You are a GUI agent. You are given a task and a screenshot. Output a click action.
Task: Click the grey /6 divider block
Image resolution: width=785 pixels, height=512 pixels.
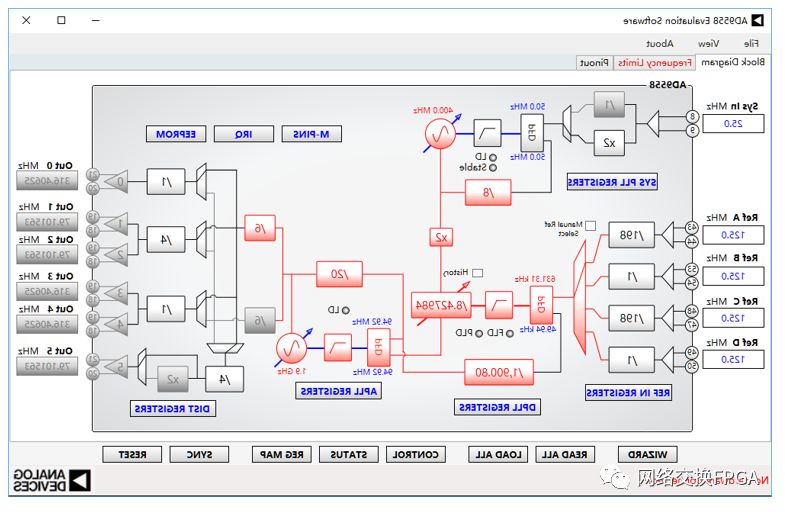click(x=260, y=320)
